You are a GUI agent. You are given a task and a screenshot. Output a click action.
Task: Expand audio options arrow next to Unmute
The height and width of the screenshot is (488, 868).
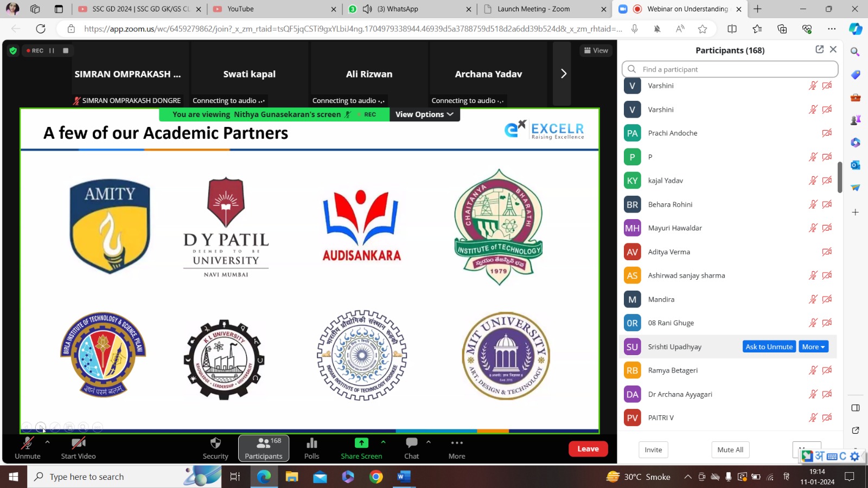coord(47,442)
